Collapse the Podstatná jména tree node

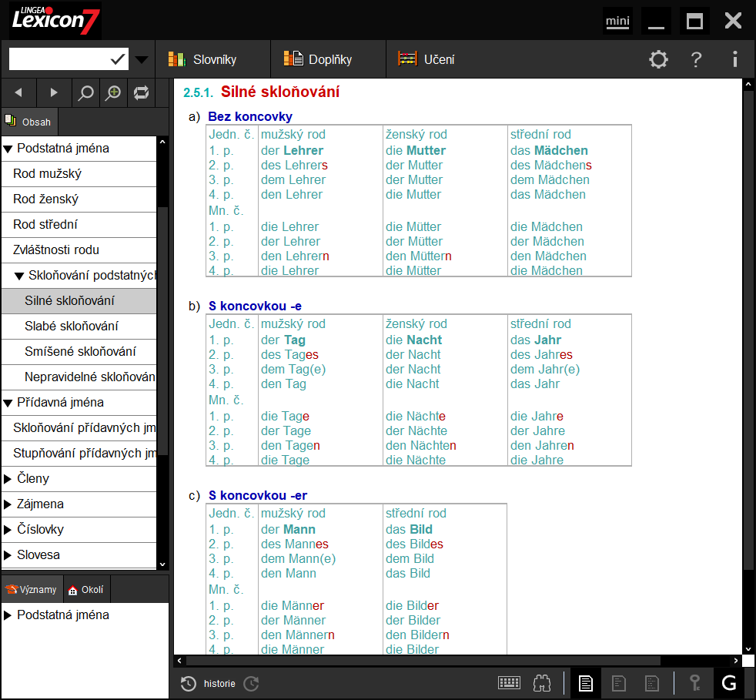(x=8, y=149)
